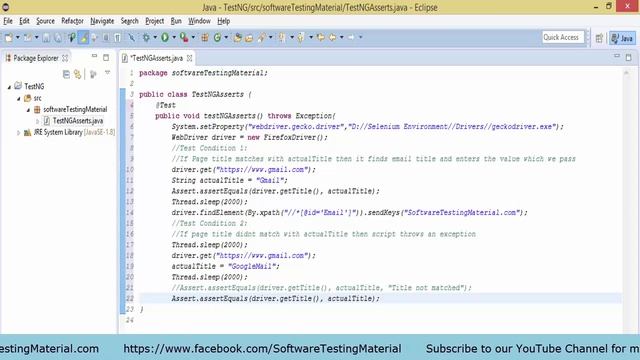Minimize the editor area
The height and width of the screenshot is (360, 640).
pos(617,56)
